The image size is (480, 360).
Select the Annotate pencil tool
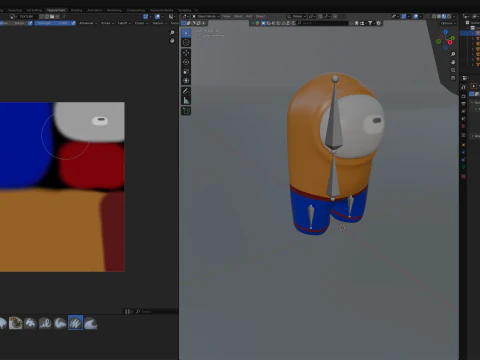pyautogui.click(x=186, y=91)
